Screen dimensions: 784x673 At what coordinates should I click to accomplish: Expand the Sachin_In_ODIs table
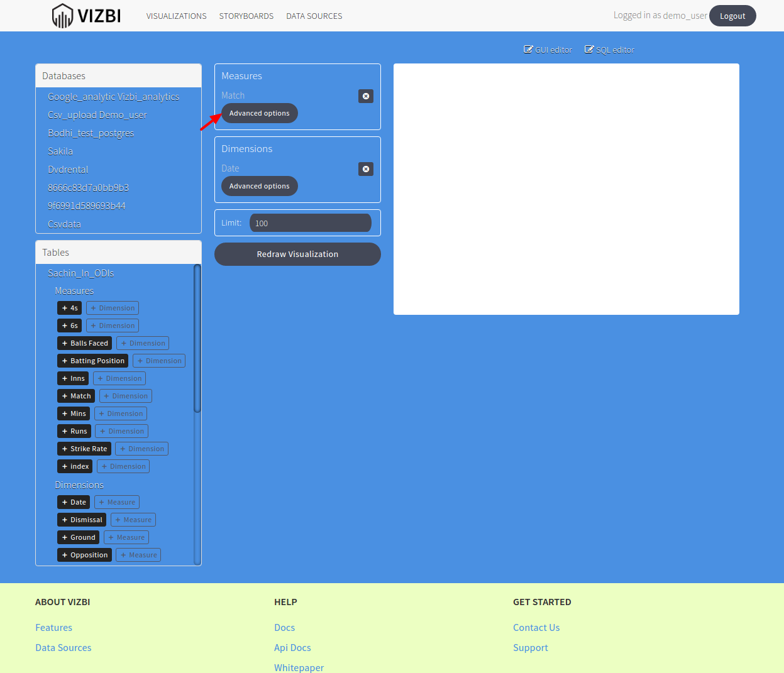pos(80,273)
